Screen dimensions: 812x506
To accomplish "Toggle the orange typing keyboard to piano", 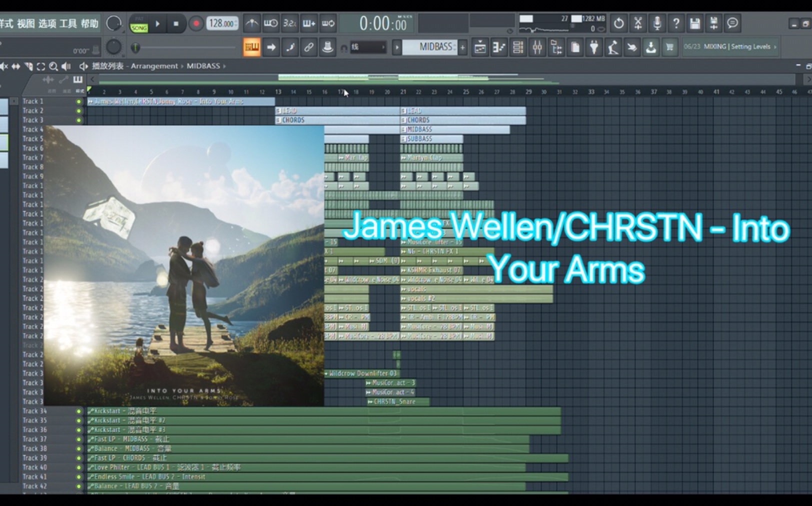I will click(252, 47).
